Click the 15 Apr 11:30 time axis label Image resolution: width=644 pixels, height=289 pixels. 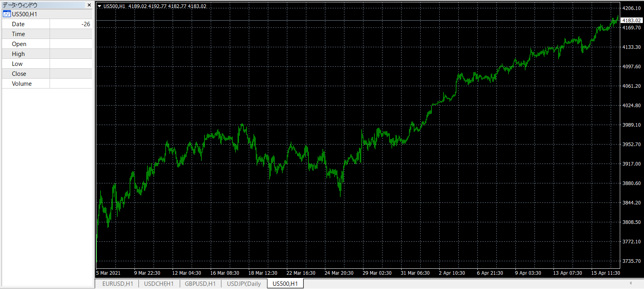point(606,273)
